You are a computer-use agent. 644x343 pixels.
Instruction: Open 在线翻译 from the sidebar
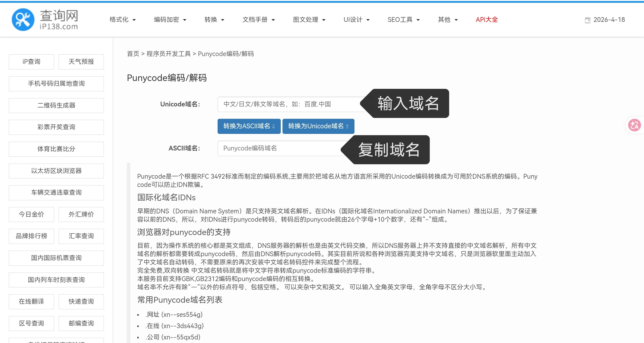[x=31, y=301]
